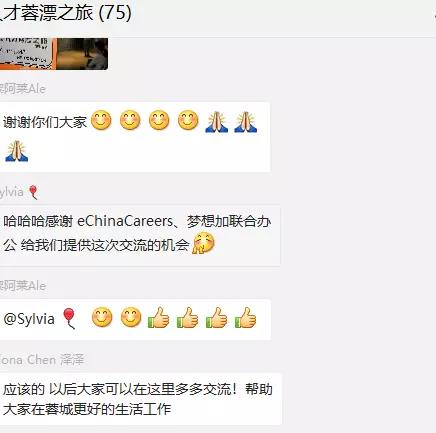The width and height of the screenshot is (436, 433).
Task: Click the @Sylvia mention text
Action: (29, 319)
